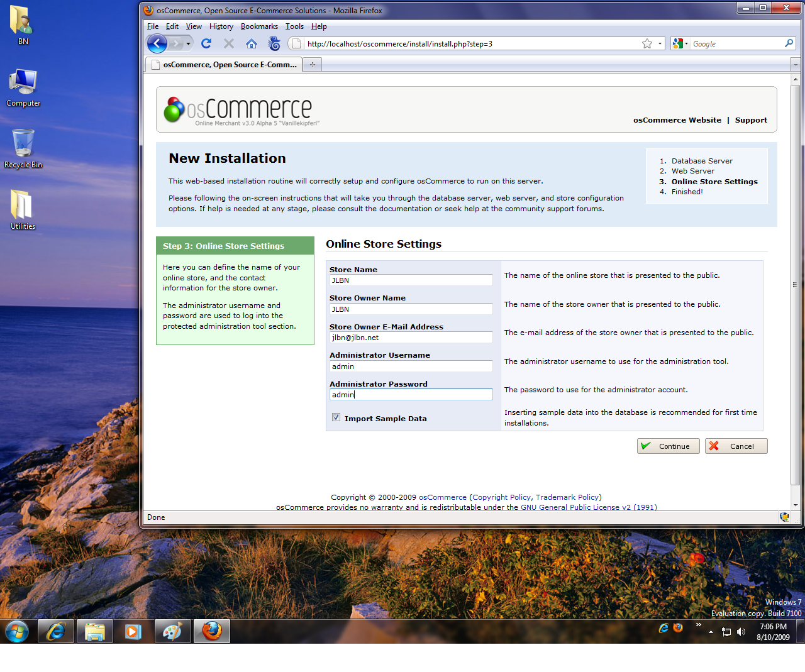Uncheck the Import Sample Data checkbox

pyautogui.click(x=336, y=417)
